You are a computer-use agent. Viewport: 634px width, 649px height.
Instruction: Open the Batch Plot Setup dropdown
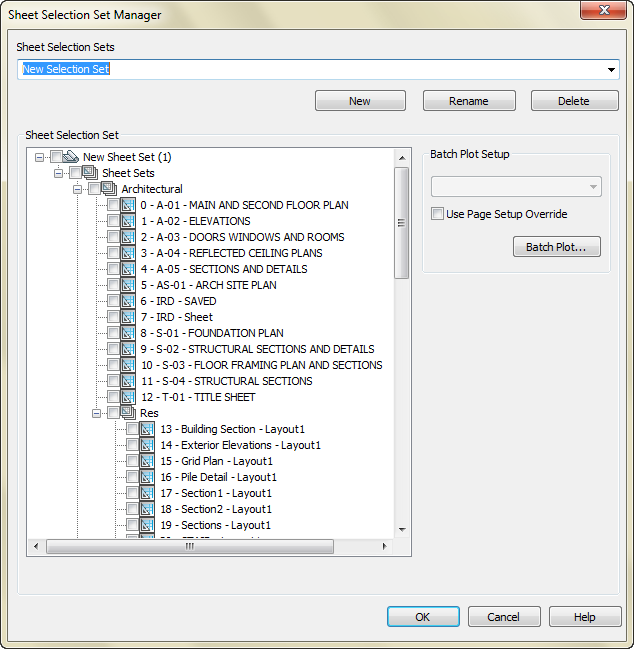point(516,187)
